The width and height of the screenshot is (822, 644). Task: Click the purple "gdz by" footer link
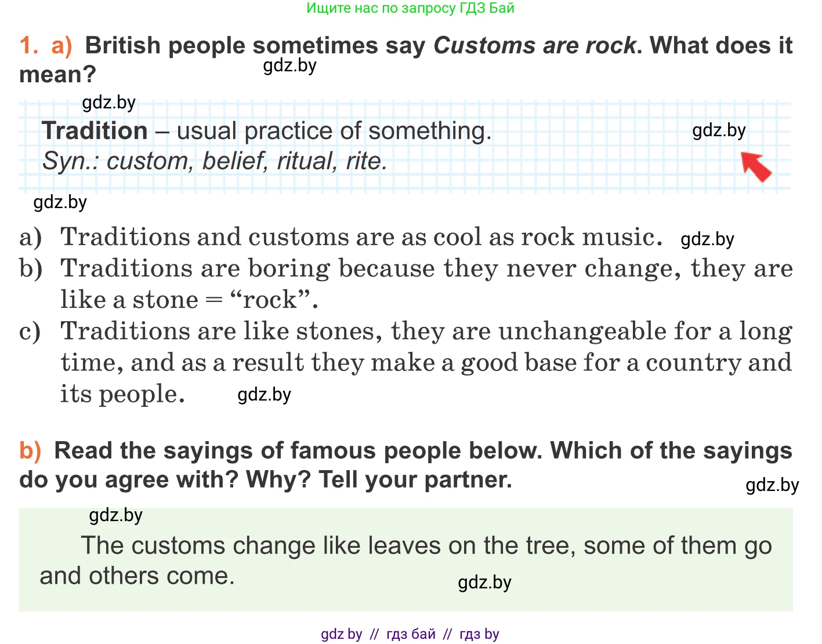pyautogui.click(x=342, y=634)
